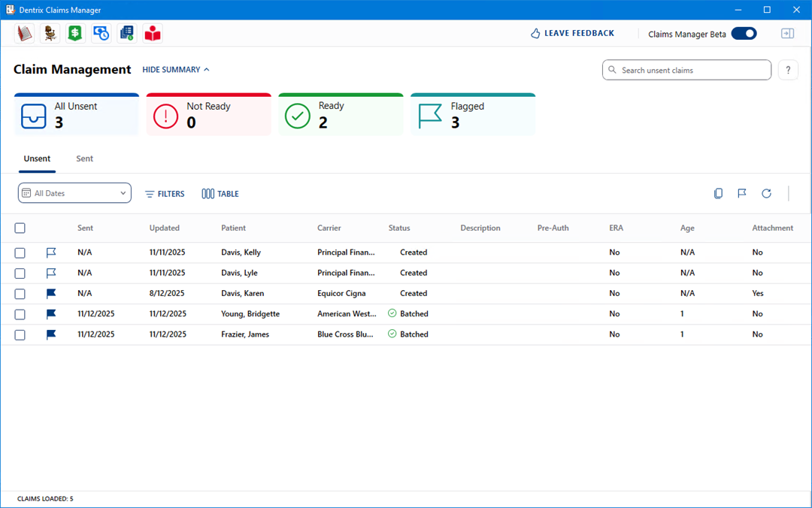Toggle the flag on Kelly Davis's claim
This screenshot has height=508, width=812.
(51, 252)
